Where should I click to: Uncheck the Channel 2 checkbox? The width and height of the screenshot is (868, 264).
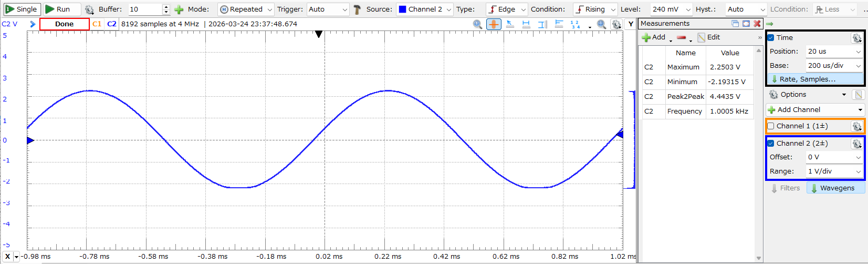click(x=771, y=144)
